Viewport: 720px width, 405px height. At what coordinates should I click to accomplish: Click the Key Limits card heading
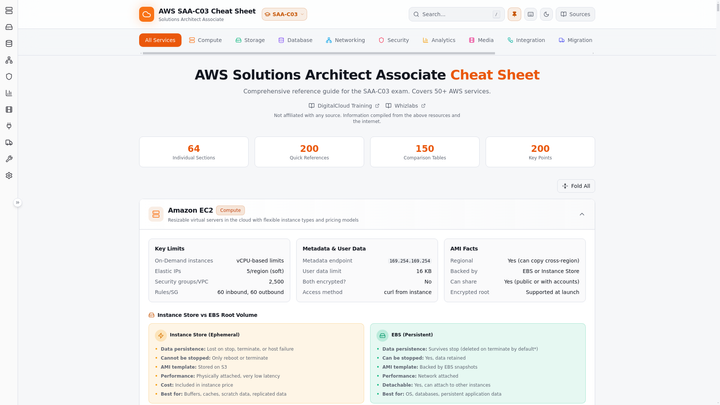point(169,248)
